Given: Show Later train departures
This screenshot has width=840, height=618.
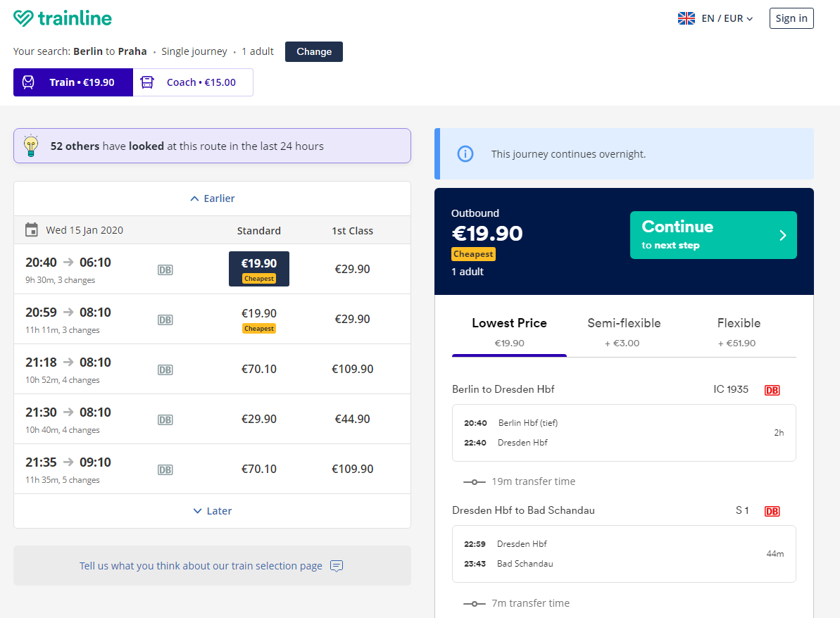Looking at the screenshot, I should [212, 511].
